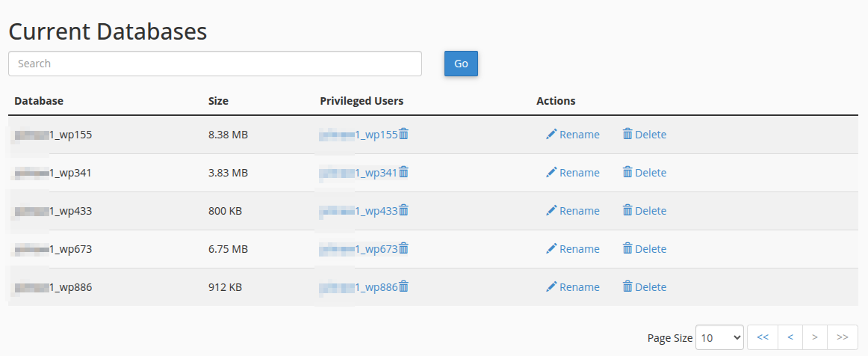Delete the wp155 database
868x356 pixels.
tap(645, 134)
